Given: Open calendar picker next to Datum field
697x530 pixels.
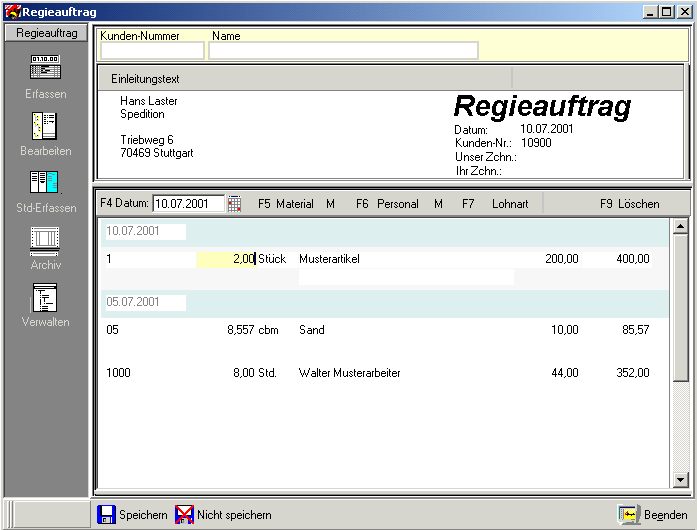Looking at the screenshot, I should (x=234, y=204).
